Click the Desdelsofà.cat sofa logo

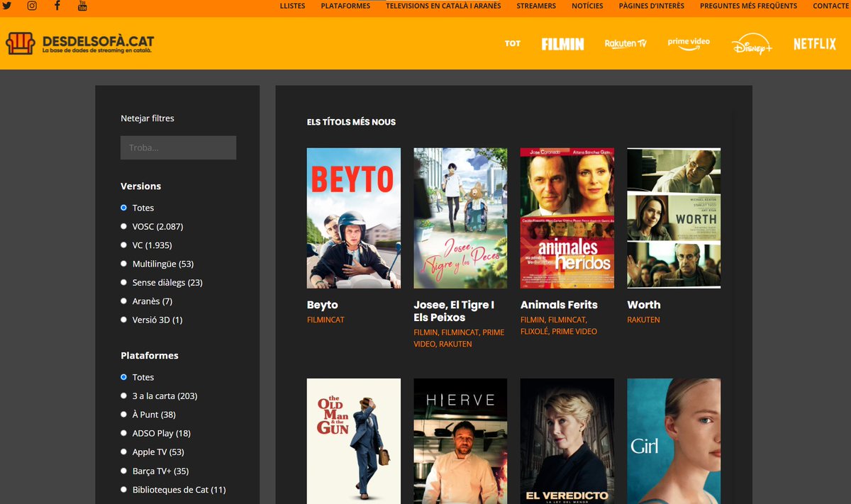pos(79,43)
